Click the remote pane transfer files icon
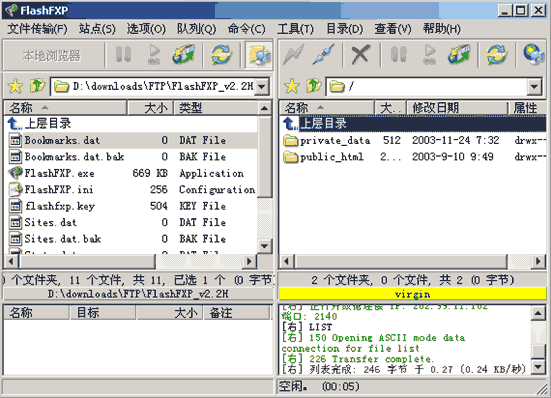 click(459, 55)
